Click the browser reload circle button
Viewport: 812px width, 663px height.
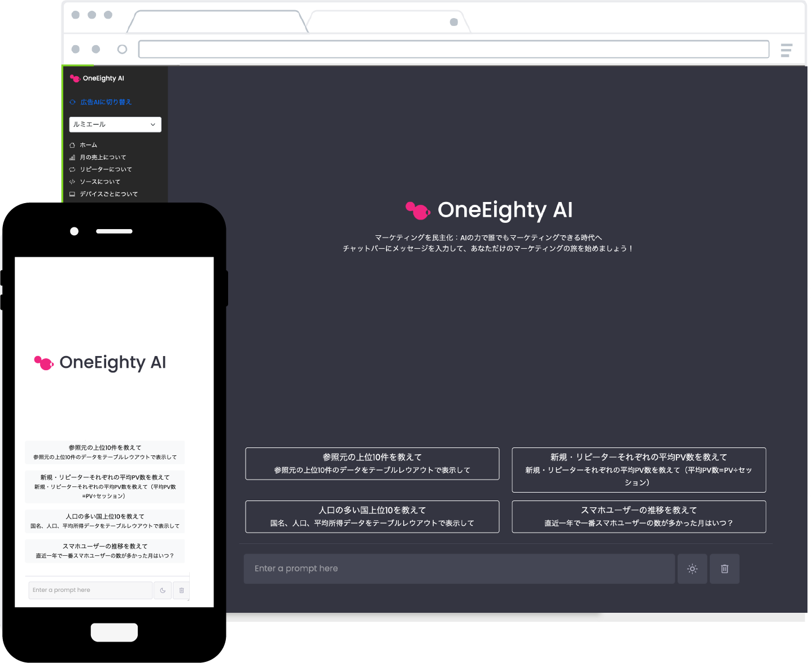[122, 49]
